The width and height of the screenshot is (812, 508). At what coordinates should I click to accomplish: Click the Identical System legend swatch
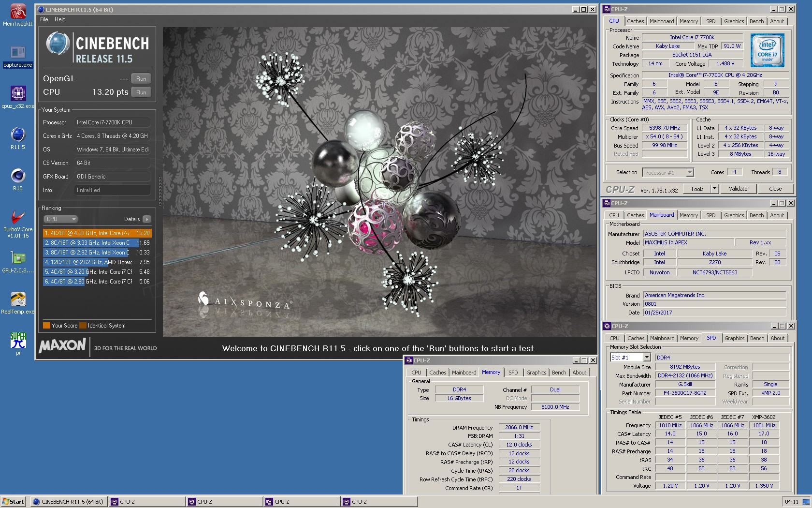click(83, 326)
